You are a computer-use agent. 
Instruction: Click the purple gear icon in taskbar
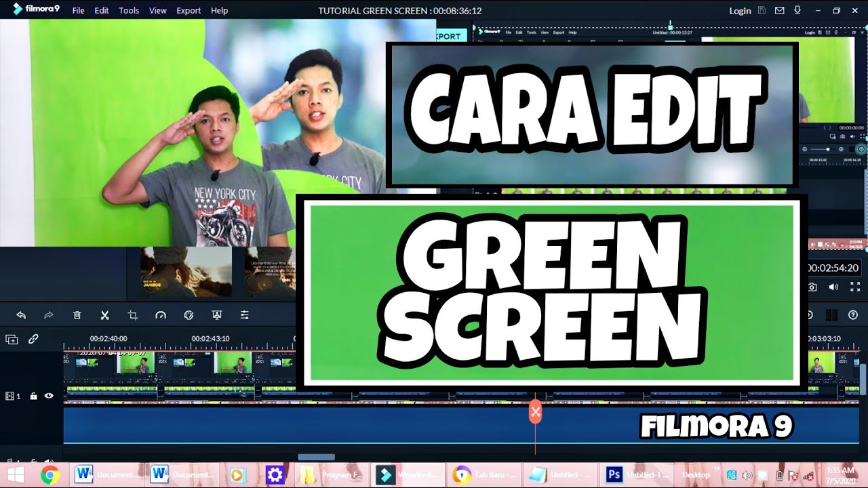(275, 475)
